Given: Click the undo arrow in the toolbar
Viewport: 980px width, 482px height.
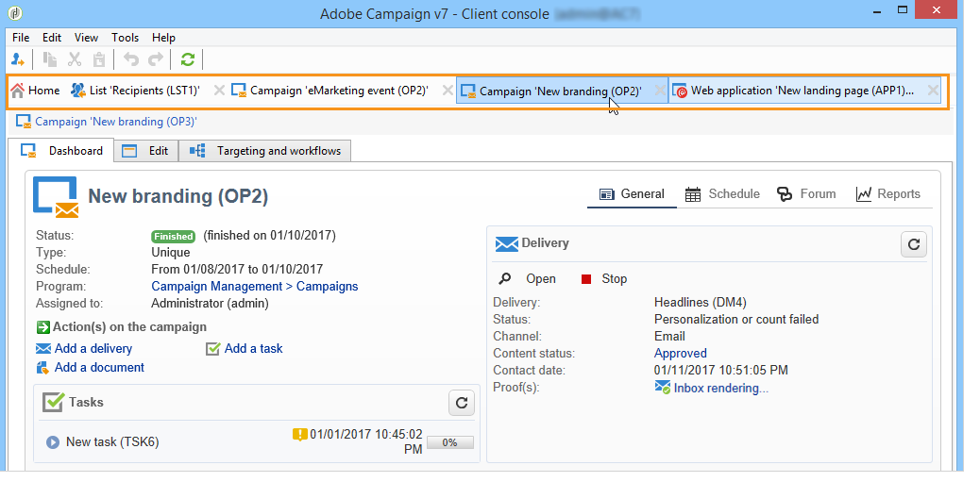Looking at the screenshot, I should [x=131, y=59].
